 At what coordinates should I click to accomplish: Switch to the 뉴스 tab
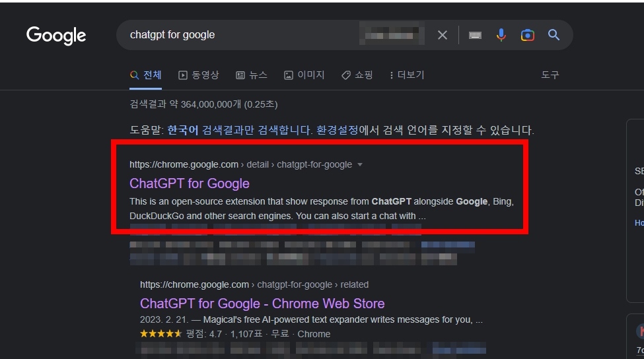point(252,75)
